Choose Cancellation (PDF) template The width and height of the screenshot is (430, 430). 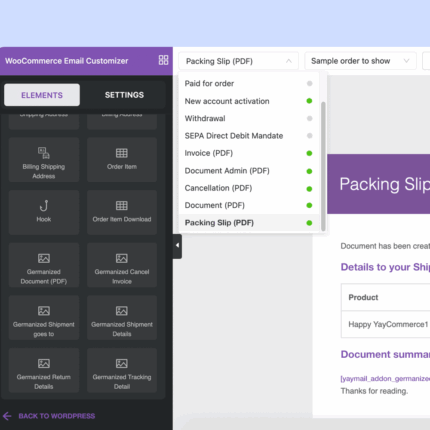coord(248,188)
